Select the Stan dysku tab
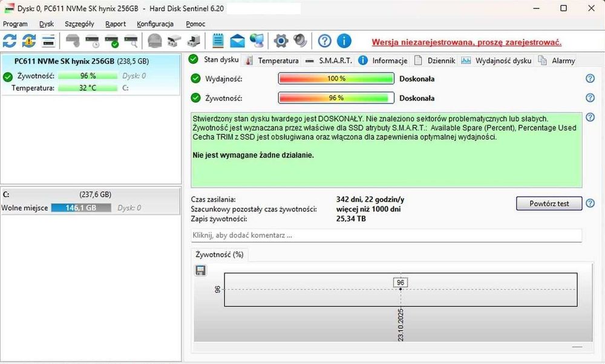The width and height of the screenshot is (605, 364). click(x=214, y=60)
